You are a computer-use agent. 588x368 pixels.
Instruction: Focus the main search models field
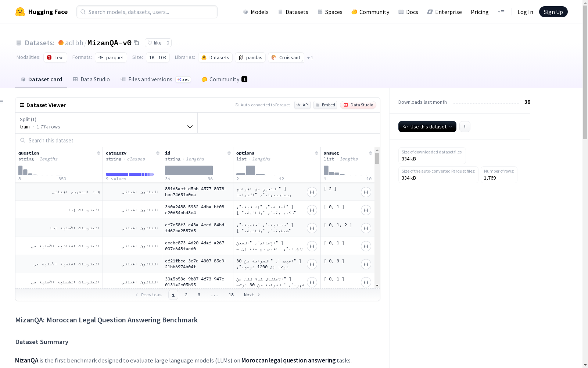[x=147, y=12]
